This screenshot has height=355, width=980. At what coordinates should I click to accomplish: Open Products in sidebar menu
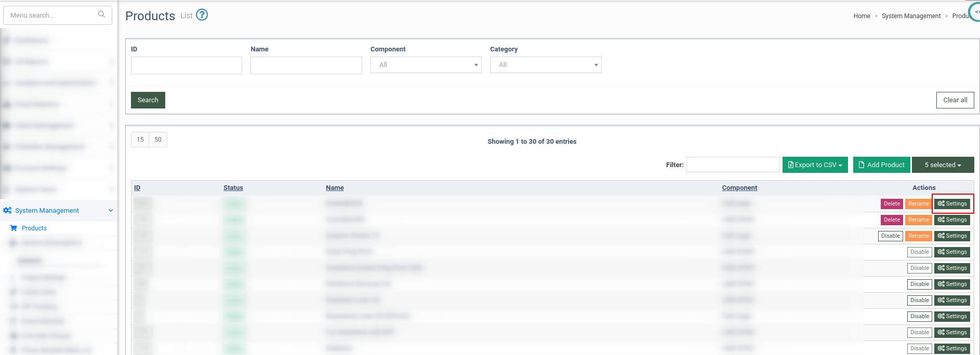point(34,228)
